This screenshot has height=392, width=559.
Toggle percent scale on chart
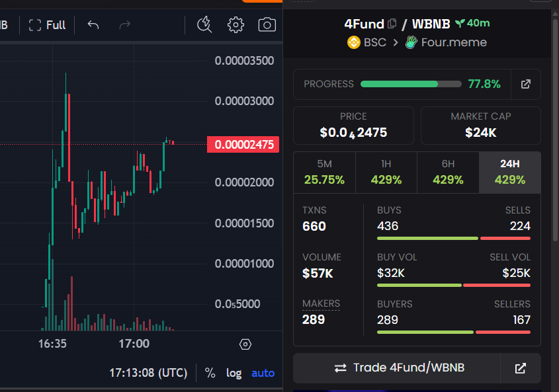(210, 373)
